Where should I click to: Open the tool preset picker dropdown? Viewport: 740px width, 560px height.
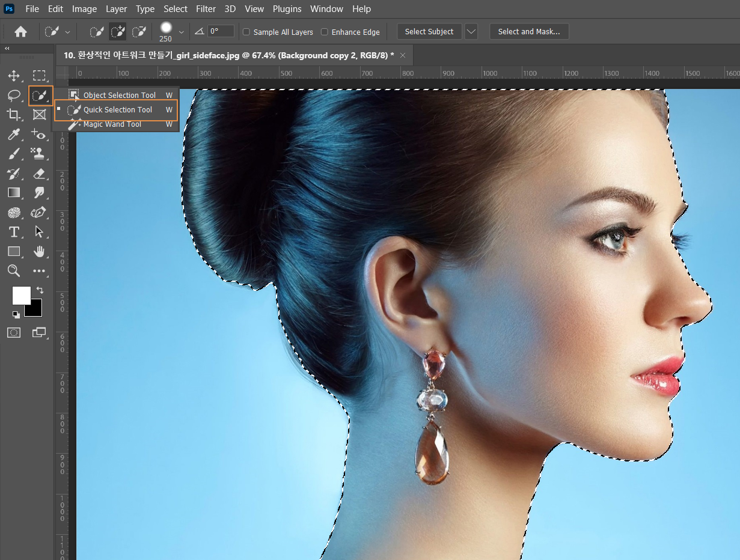coord(67,32)
